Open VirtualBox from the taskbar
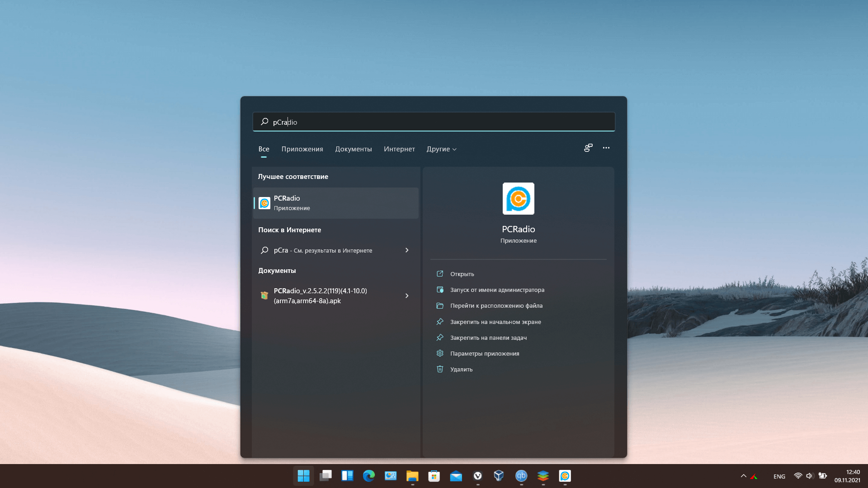The width and height of the screenshot is (868, 488). point(499,476)
